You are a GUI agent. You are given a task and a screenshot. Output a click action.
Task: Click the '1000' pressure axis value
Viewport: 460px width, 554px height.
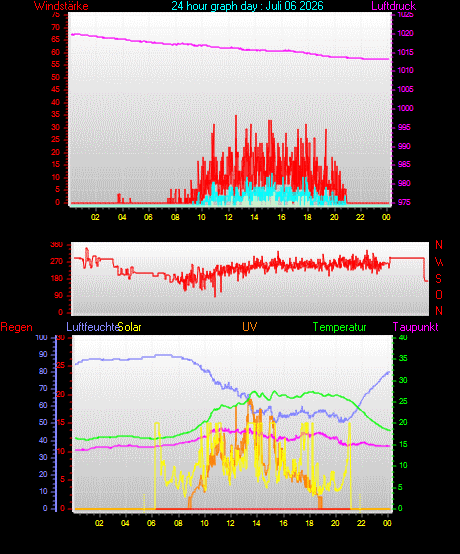tap(405, 108)
